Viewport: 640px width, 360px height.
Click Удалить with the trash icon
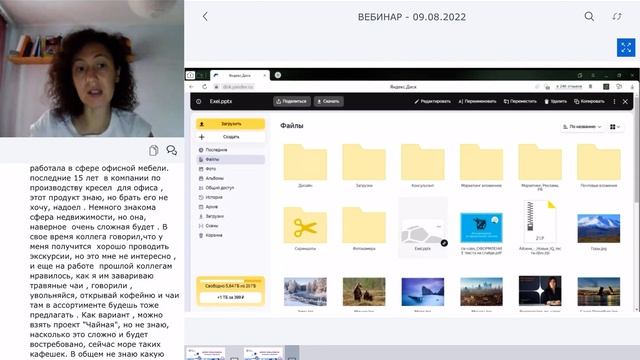[x=556, y=101]
